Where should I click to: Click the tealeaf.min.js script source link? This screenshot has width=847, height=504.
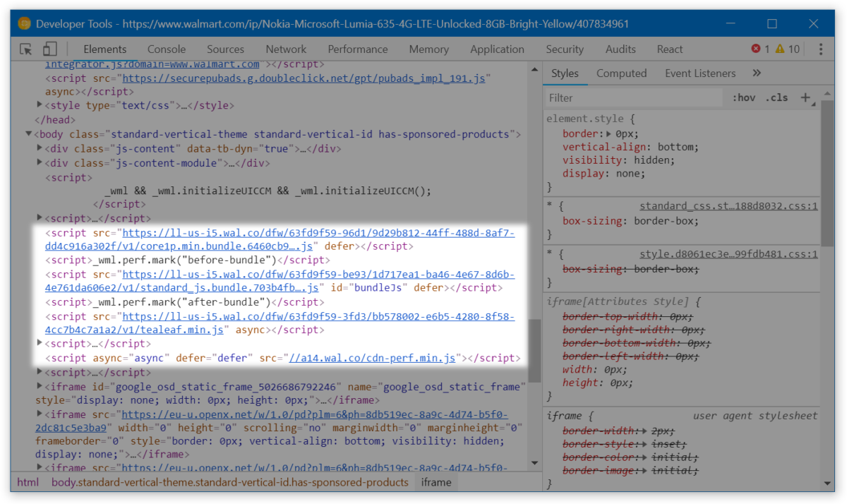[176, 330]
